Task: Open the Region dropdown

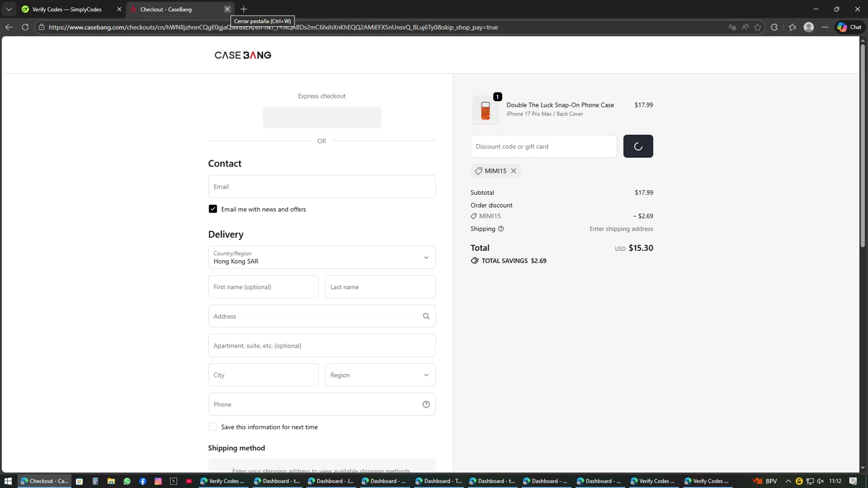Action: point(380,375)
